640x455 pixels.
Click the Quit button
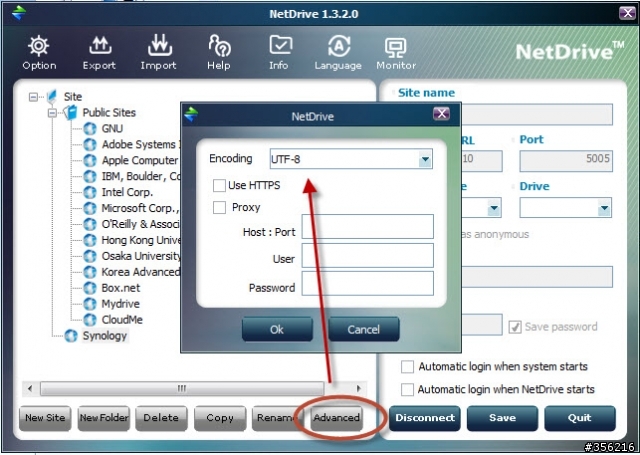click(x=580, y=418)
